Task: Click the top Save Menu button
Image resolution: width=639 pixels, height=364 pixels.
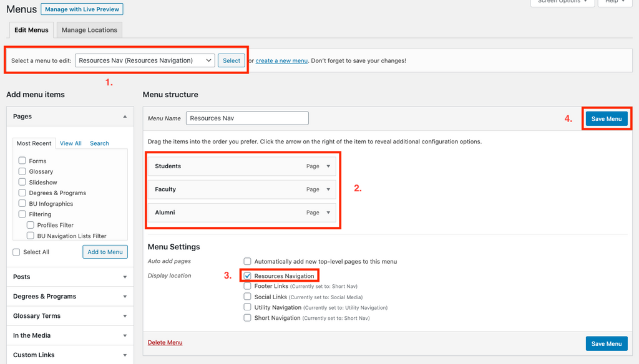Action: [x=606, y=118]
